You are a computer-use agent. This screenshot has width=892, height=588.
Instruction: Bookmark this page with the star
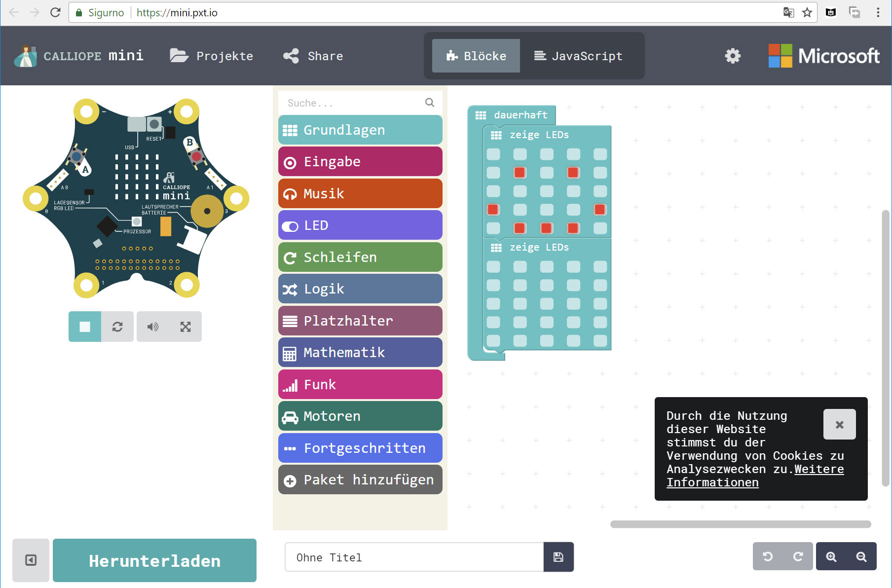click(x=807, y=12)
